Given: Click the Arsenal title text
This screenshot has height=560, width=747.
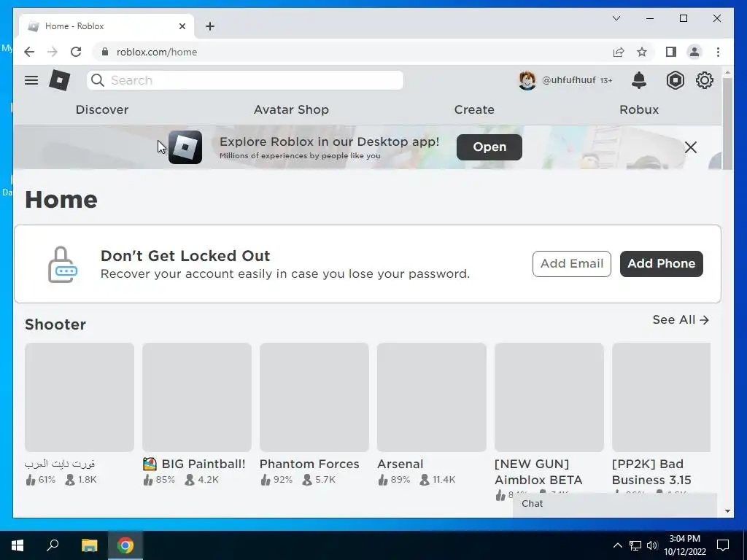Looking at the screenshot, I should (x=400, y=464).
